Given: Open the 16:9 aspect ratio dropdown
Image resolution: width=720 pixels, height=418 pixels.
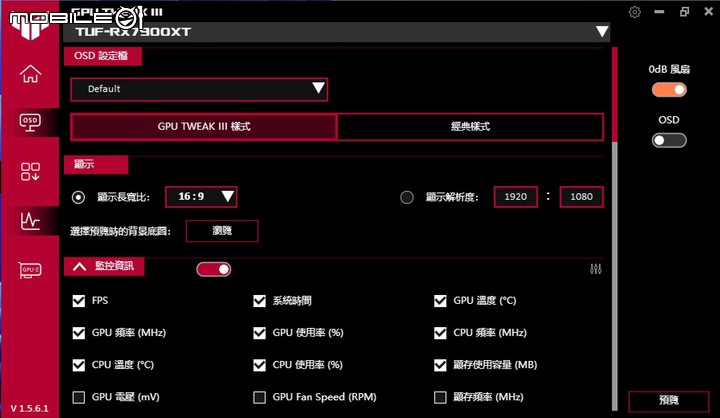Looking at the screenshot, I should 201,197.
